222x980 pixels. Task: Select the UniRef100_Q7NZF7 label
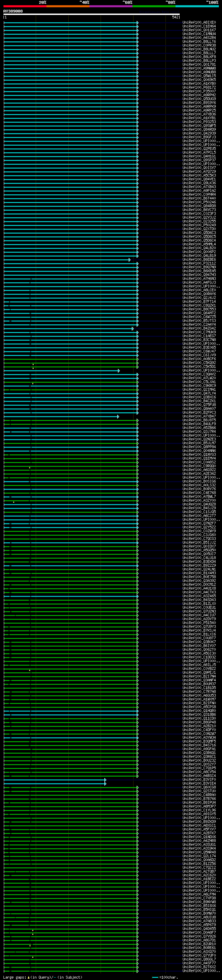[199, 524]
